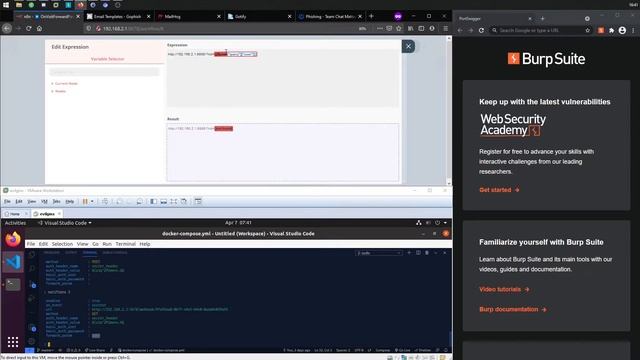The image size is (640, 360).
Task: Open the Video tutorials link
Action: pyautogui.click(x=504, y=289)
